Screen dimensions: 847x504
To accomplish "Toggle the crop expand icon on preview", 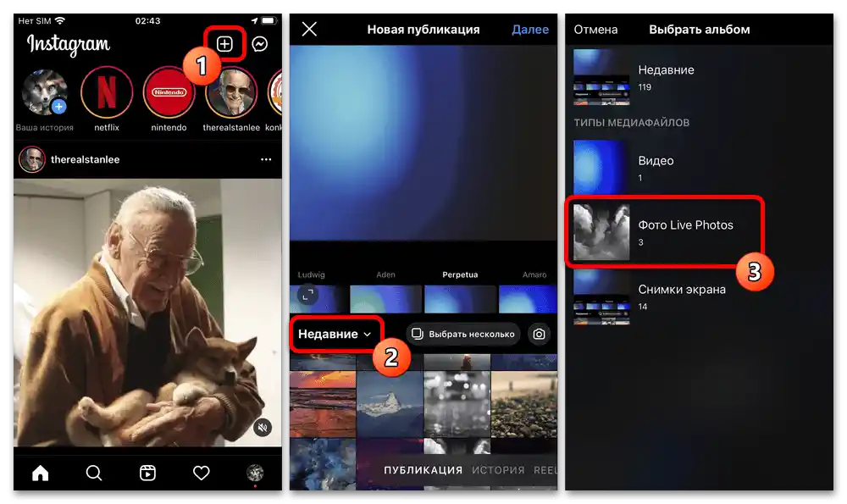I will 307,295.
